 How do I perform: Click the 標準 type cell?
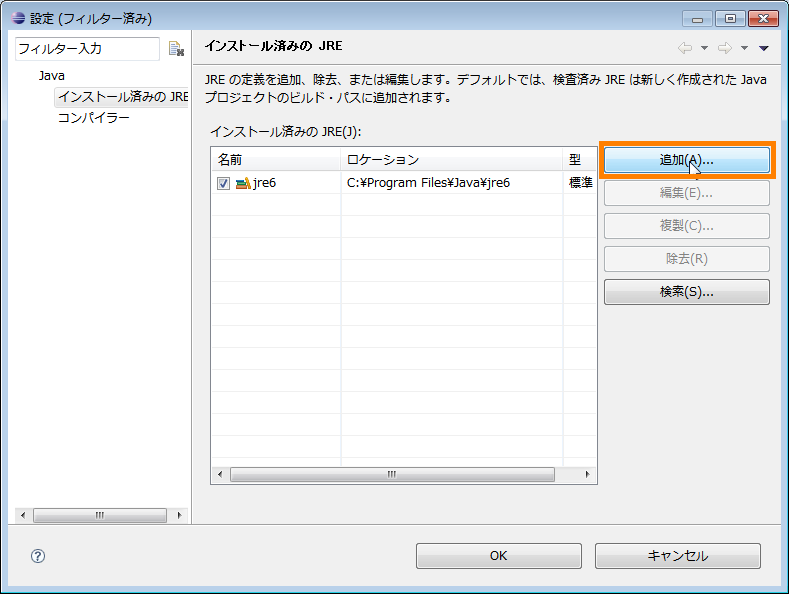coord(580,183)
